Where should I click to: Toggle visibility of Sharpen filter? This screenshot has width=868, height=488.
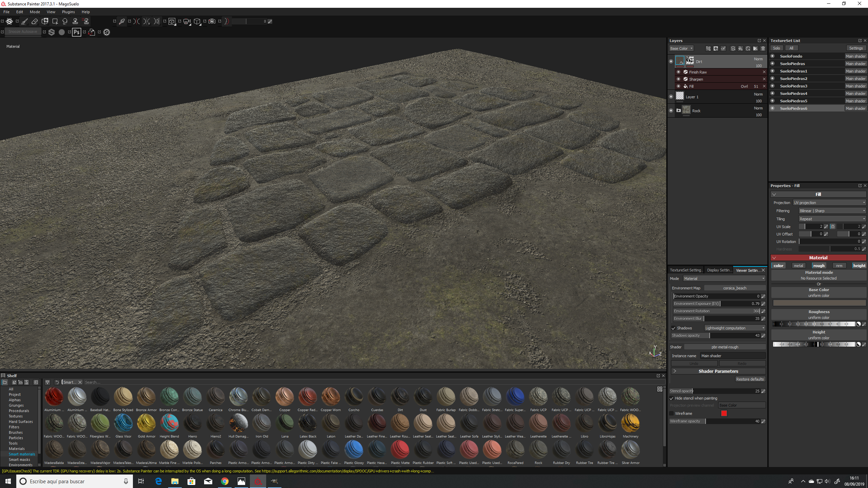point(678,79)
